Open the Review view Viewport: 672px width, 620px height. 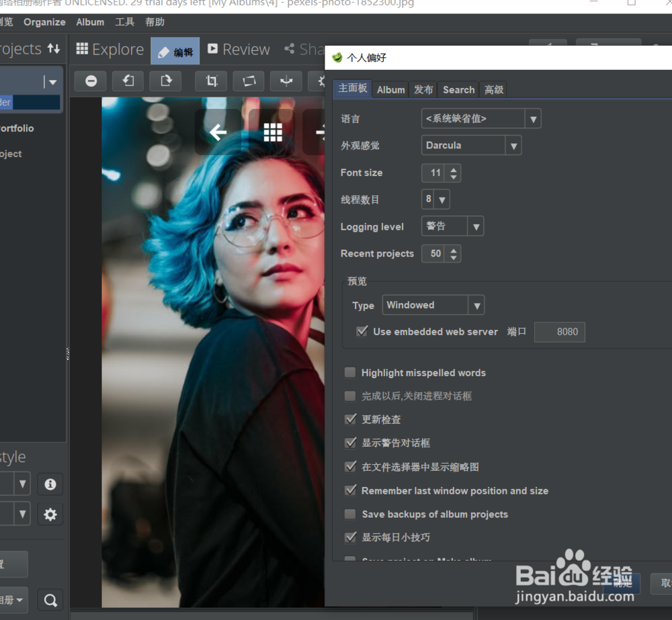(x=239, y=49)
